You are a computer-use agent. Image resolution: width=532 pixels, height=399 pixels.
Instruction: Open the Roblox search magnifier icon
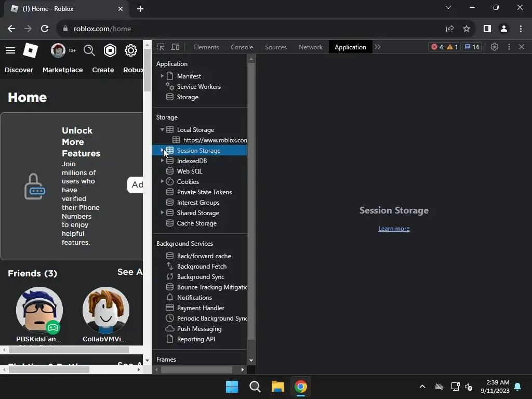tap(89, 50)
